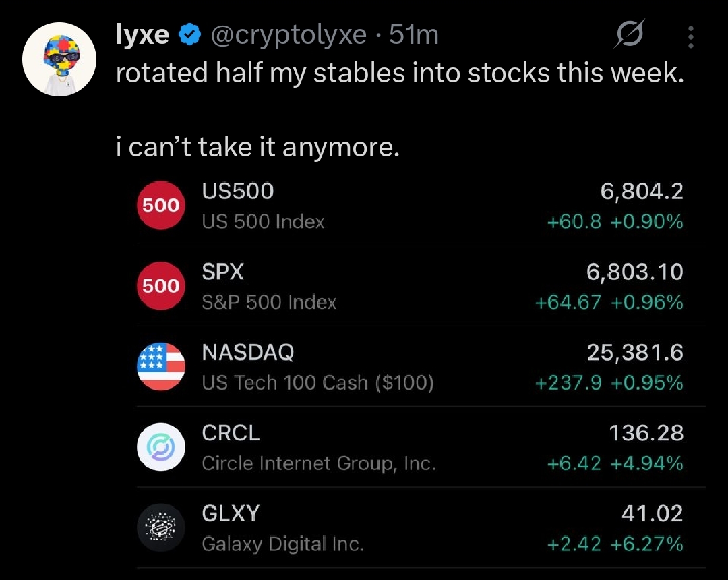
Task: Click the 51m post timestamp
Action: pyautogui.click(x=414, y=35)
